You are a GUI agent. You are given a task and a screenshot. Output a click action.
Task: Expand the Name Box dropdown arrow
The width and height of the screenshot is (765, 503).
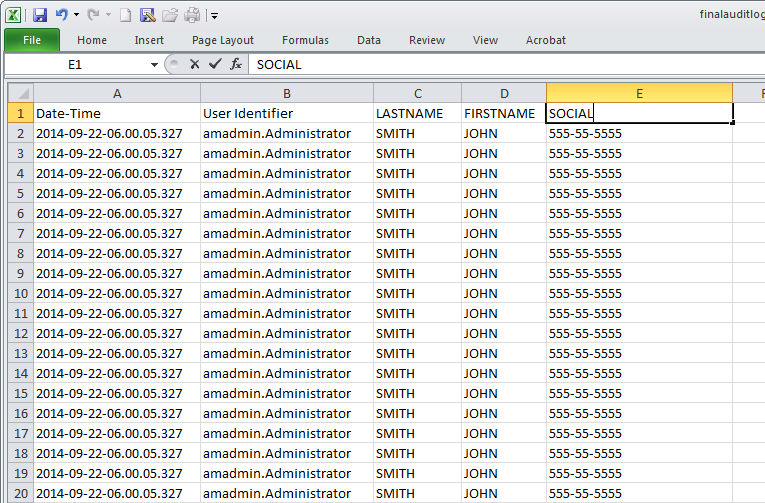(x=154, y=64)
